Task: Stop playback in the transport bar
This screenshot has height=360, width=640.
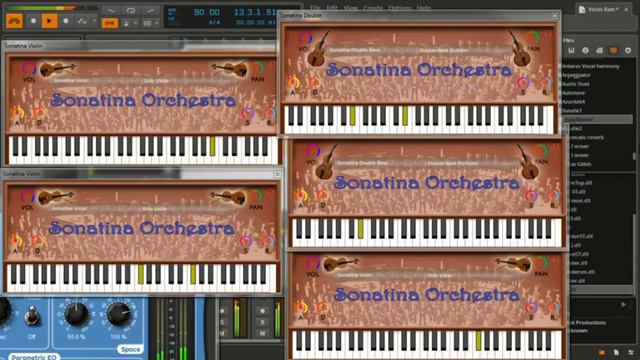Action: pos(33,21)
